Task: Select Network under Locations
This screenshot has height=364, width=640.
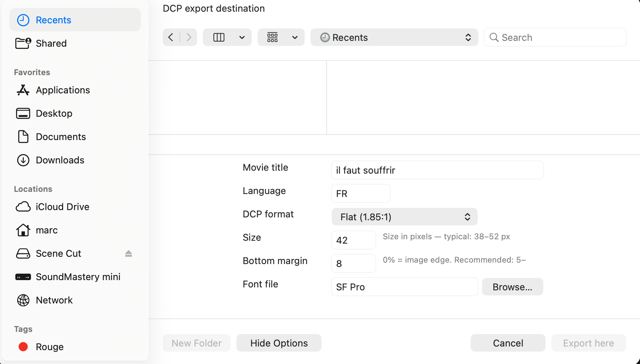Action: [x=54, y=300]
